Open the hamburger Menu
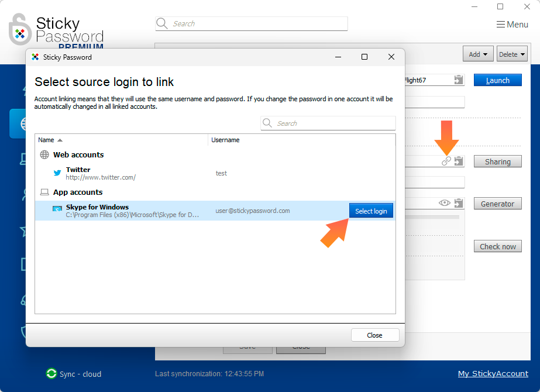Viewport: 540px width, 392px height. pyautogui.click(x=512, y=25)
